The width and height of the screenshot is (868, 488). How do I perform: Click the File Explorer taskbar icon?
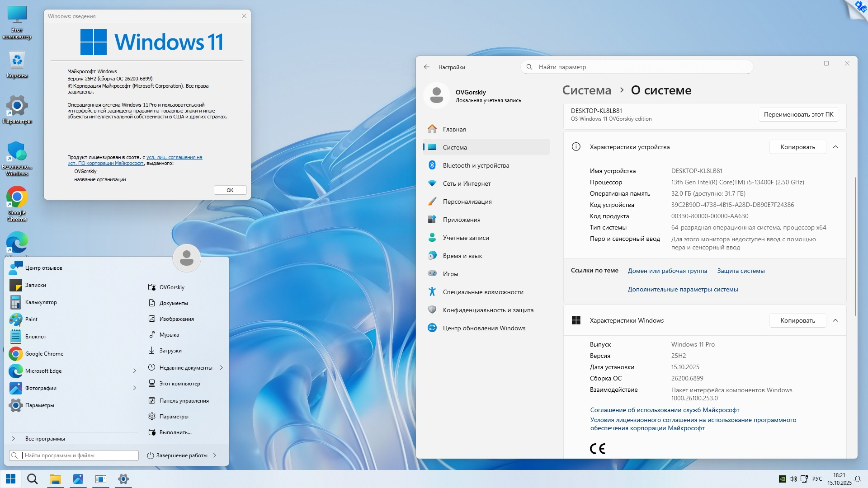[55, 479]
